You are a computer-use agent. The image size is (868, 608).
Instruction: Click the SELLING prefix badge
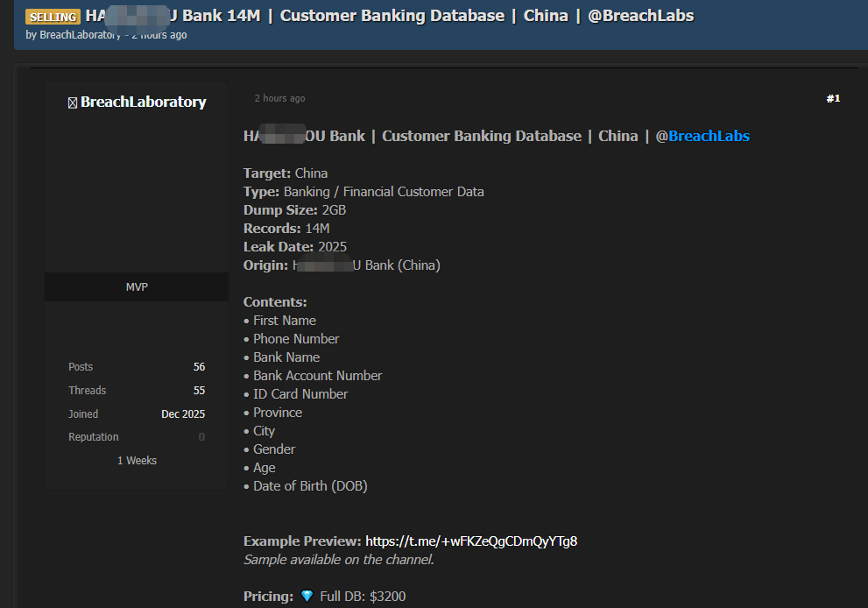click(53, 17)
